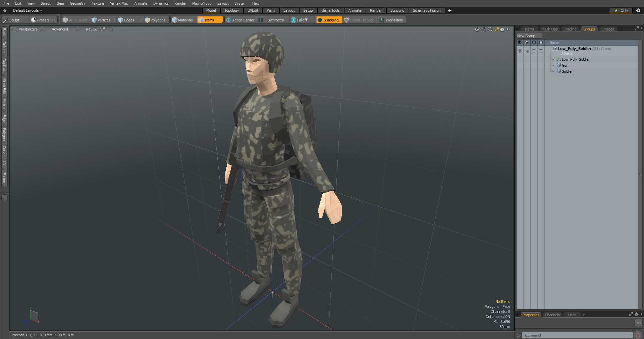Click the viewport pan (move) icon
This screenshot has height=339, width=644.
pos(477,29)
